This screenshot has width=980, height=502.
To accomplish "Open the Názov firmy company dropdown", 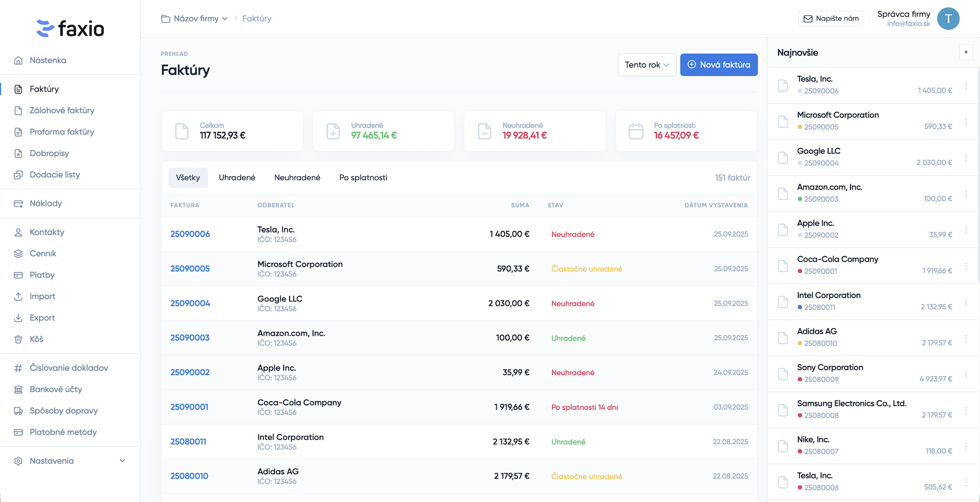I will tap(195, 19).
